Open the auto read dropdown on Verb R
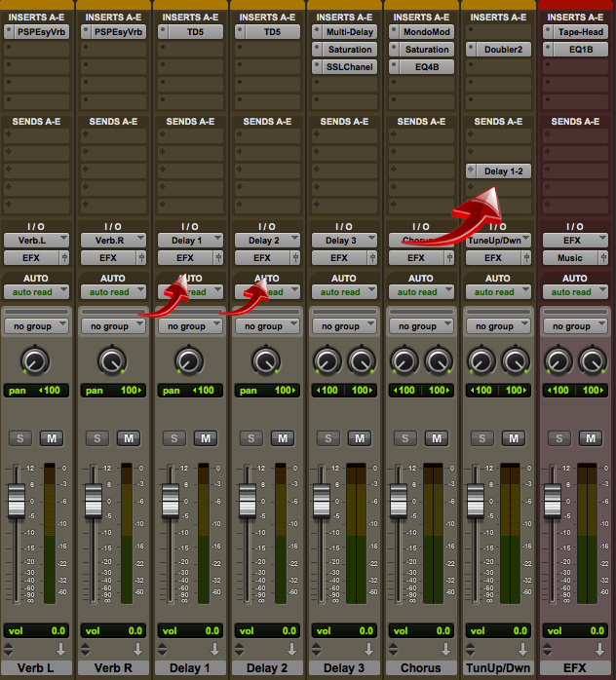616x680 pixels. tap(114, 292)
